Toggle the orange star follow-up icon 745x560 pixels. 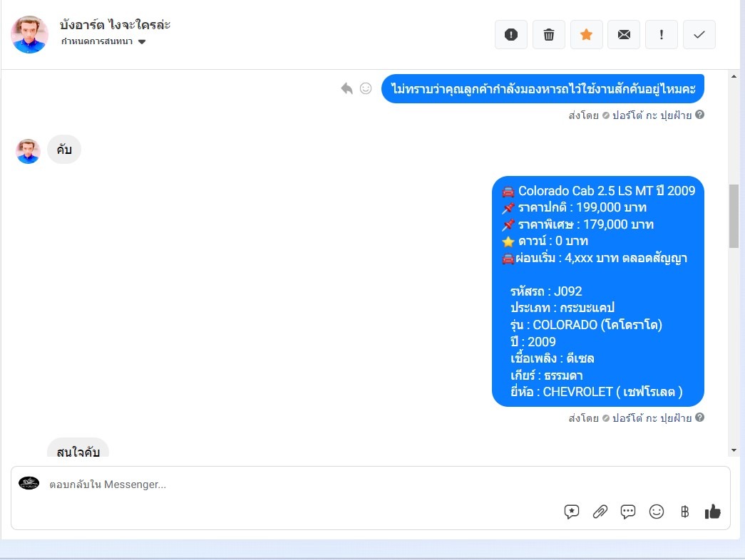coord(586,35)
